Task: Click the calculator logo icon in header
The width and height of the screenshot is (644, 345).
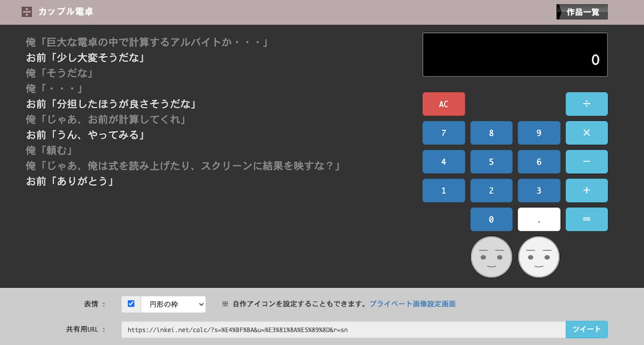Action: click(27, 12)
